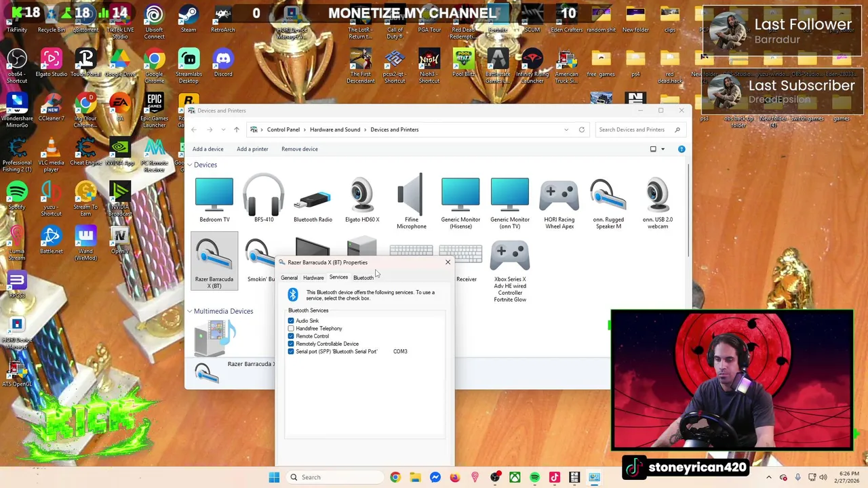Open the Spotify desktop shortcut

[16, 197]
